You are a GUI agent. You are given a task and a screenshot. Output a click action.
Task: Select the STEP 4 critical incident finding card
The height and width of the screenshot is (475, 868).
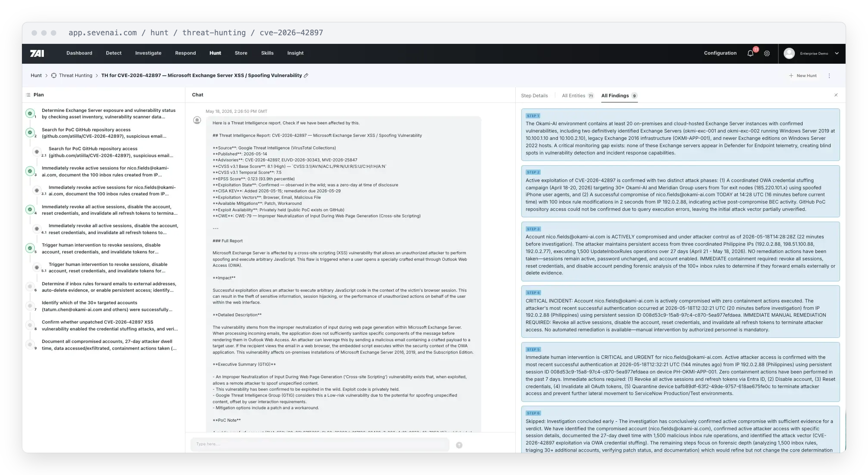coord(680,312)
